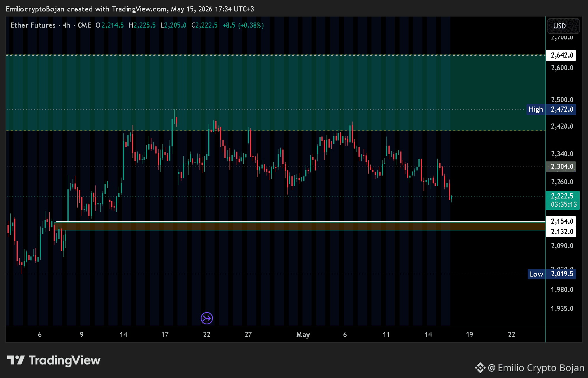Viewport: 588px width, 378px height.
Task: Click the Ether Futures symbol name
Action: coord(33,25)
